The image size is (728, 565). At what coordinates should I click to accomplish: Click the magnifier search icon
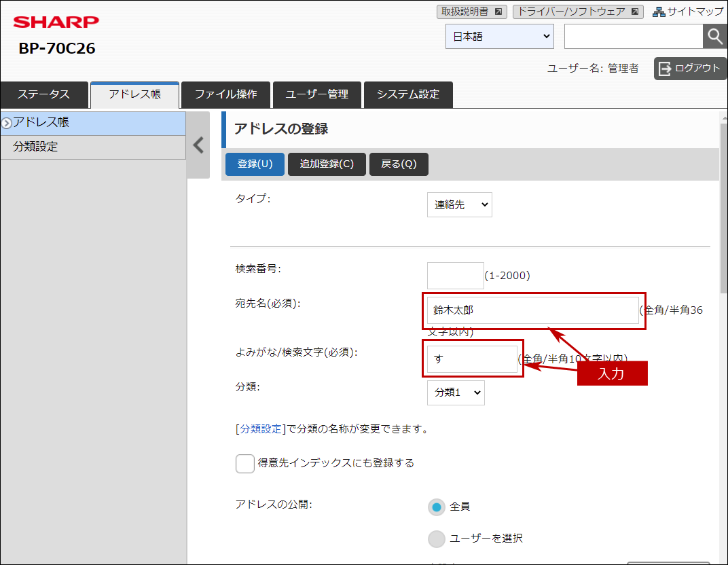click(x=715, y=36)
